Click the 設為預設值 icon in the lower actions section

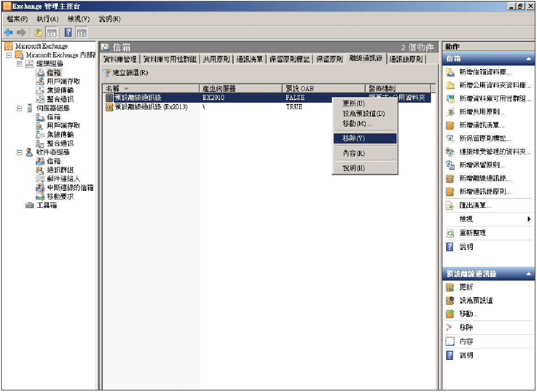[x=450, y=301]
